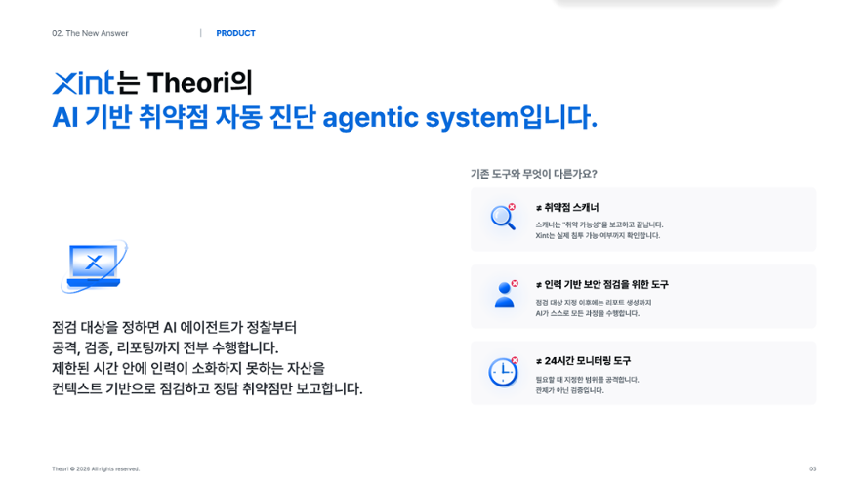
Task: Click the 'Theori의' word in the headline
Action: [200, 83]
